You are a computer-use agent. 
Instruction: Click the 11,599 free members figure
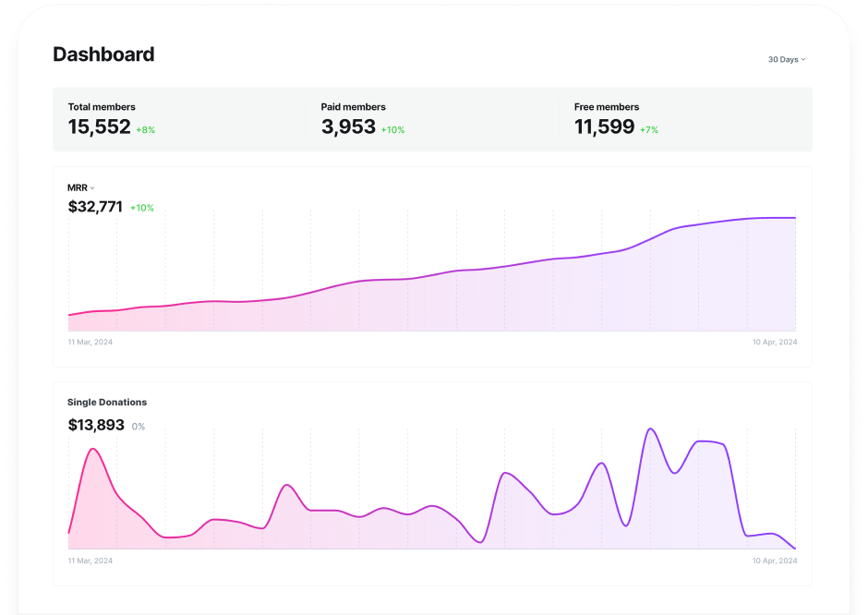[605, 127]
